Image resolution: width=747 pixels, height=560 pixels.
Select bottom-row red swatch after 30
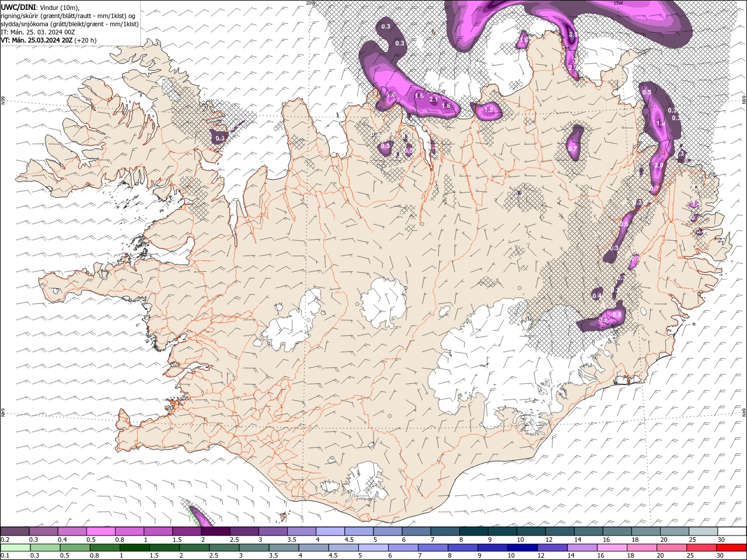coord(730,548)
